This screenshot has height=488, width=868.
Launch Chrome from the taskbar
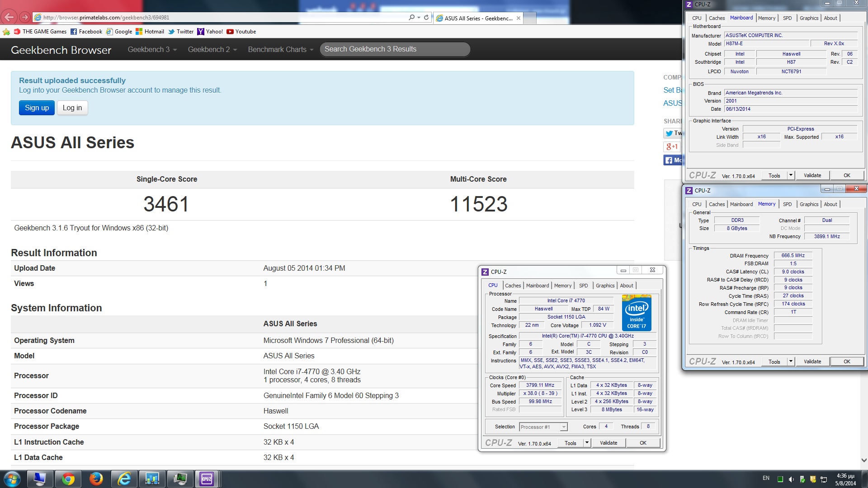(x=68, y=479)
